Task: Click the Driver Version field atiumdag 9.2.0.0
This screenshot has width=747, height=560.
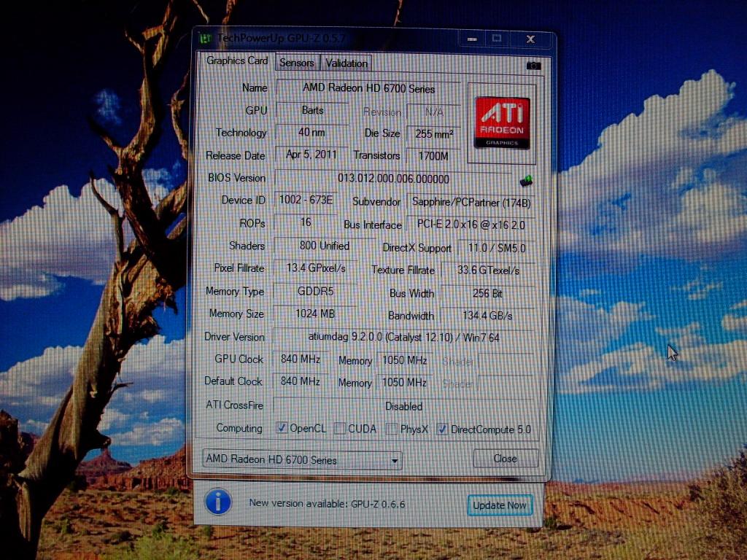Action: click(x=403, y=337)
